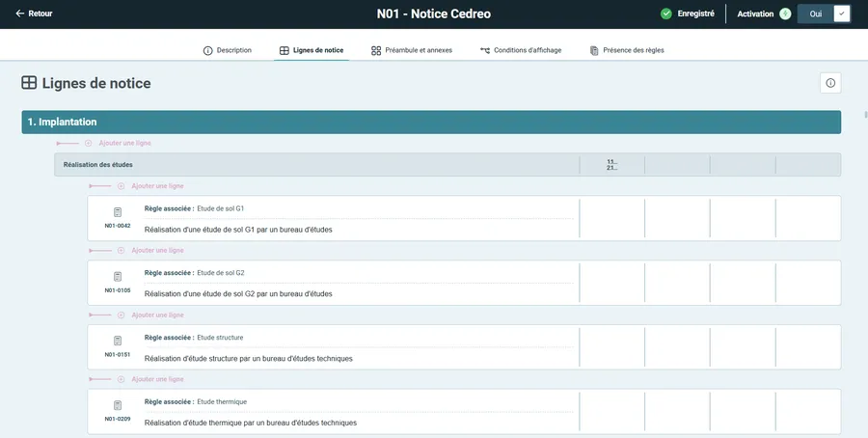Screen dimensions: 868x438
Task: Click the document icon for N01-0209
Action: click(x=118, y=405)
